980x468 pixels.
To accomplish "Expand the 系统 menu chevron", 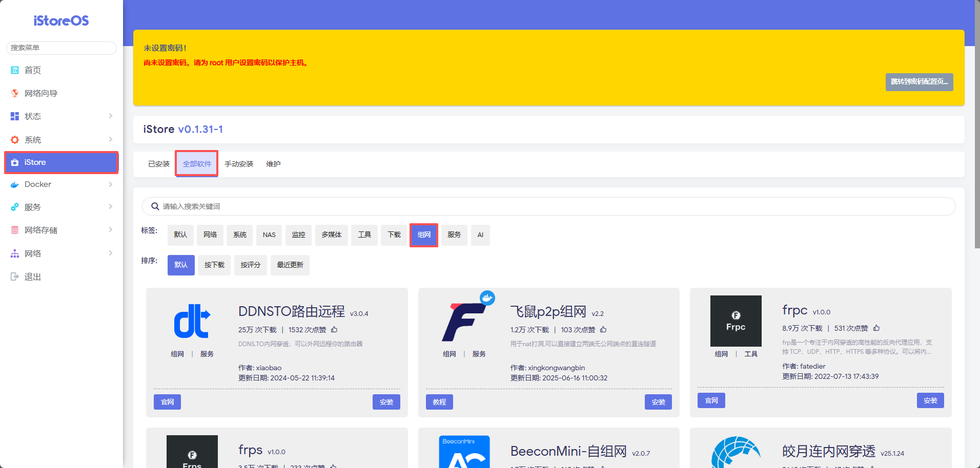I will [x=111, y=140].
